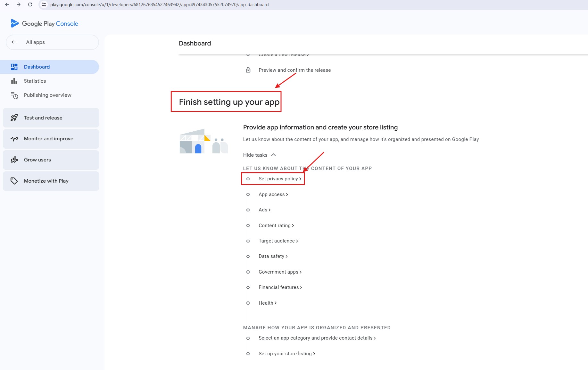Click the Monitor and improve pulse icon

point(14,139)
